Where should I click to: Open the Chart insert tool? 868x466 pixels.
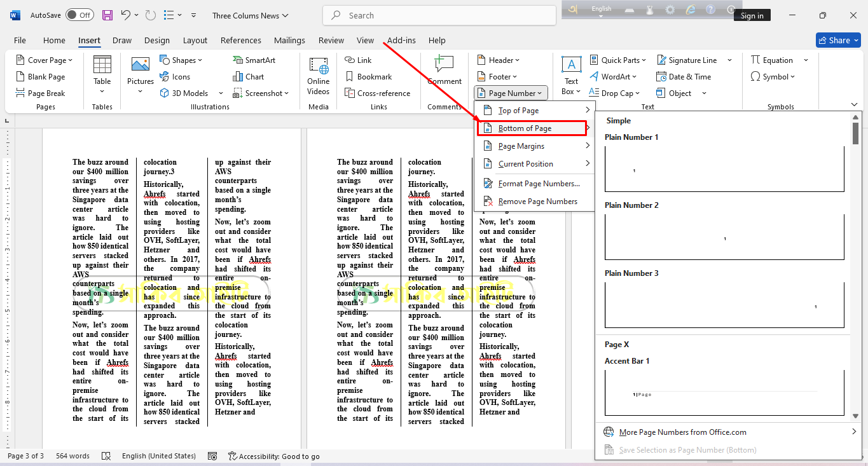(x=249, y=77)
